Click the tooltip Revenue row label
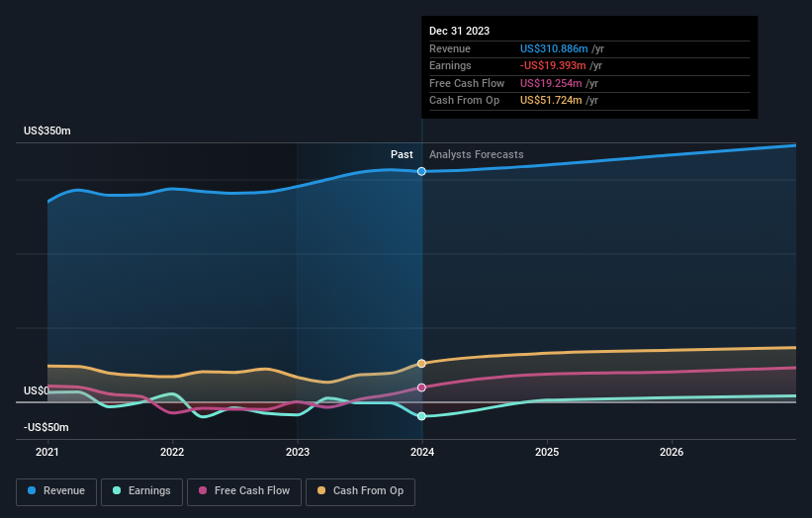Image resolution: width=812 pixels, height=518 pixels. (x=450, y=48)
